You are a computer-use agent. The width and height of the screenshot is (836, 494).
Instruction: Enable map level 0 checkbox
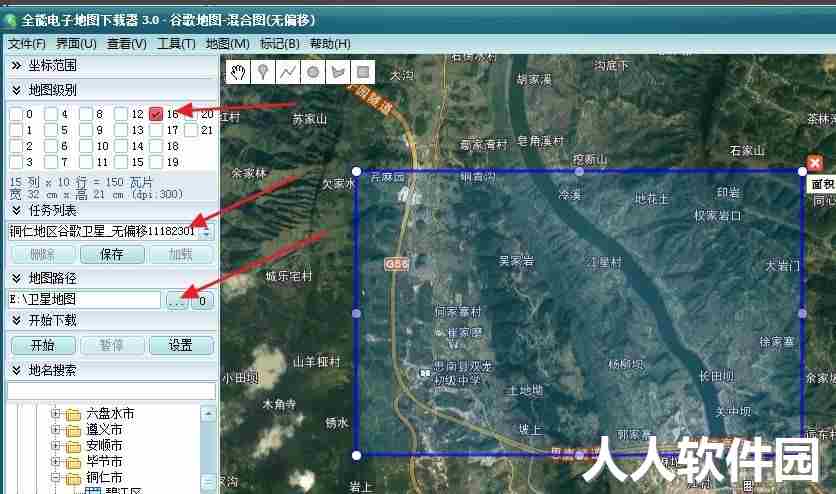(16, 114)
